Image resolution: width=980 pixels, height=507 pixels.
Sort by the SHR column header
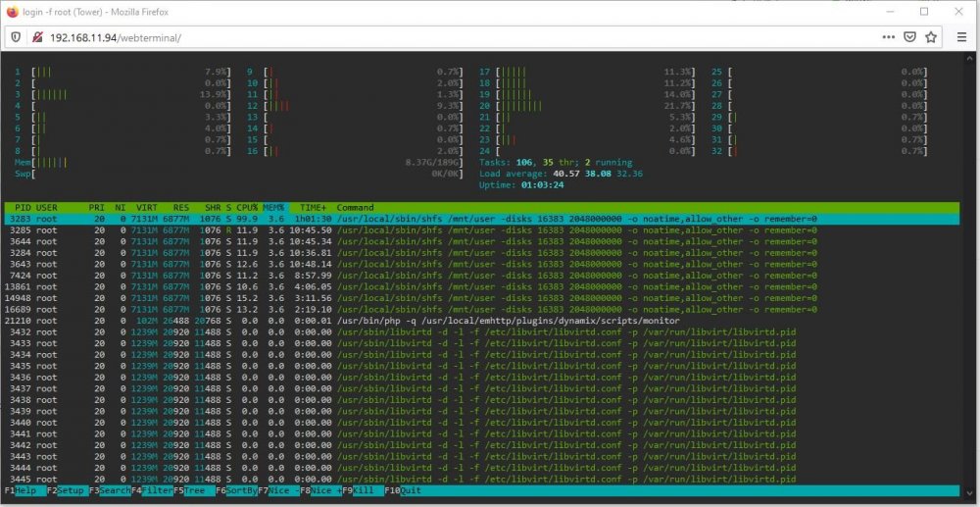[x=213, y=208]
